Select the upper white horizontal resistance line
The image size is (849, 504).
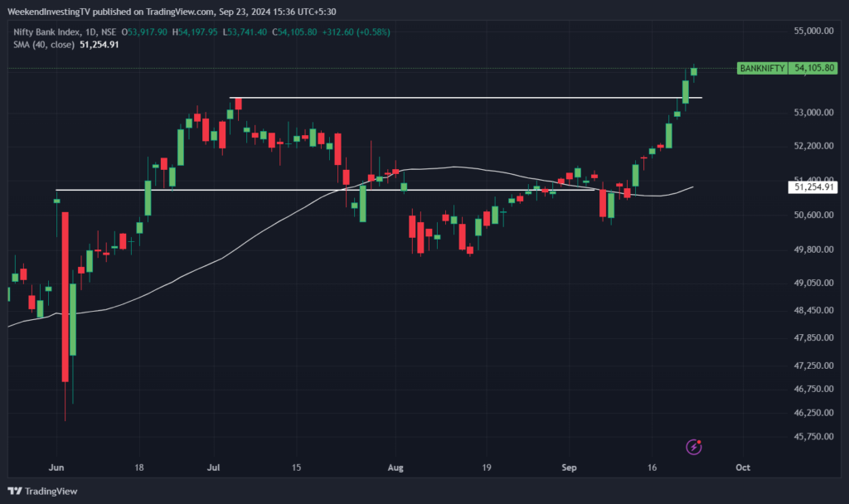click(466, 98)
